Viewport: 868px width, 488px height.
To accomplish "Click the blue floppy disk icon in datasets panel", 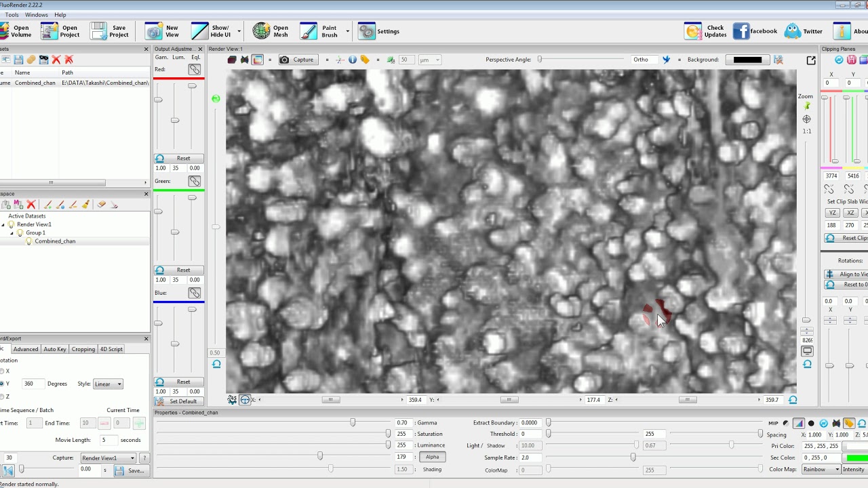I will [x=18, y=60].
